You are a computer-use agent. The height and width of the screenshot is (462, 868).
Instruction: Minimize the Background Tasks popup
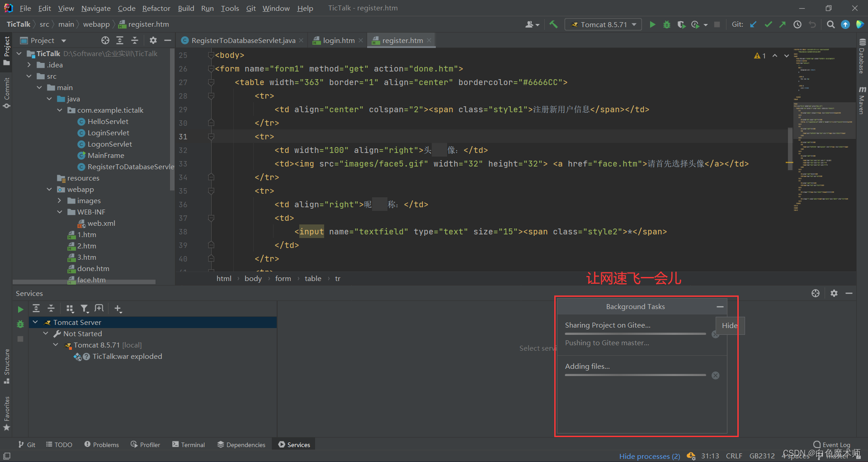(720, 307)
